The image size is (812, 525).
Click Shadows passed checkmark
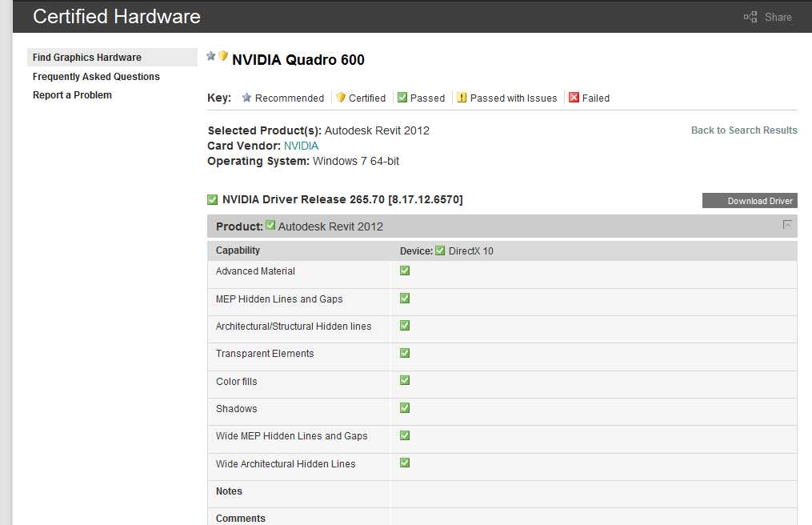click(405, 408)
